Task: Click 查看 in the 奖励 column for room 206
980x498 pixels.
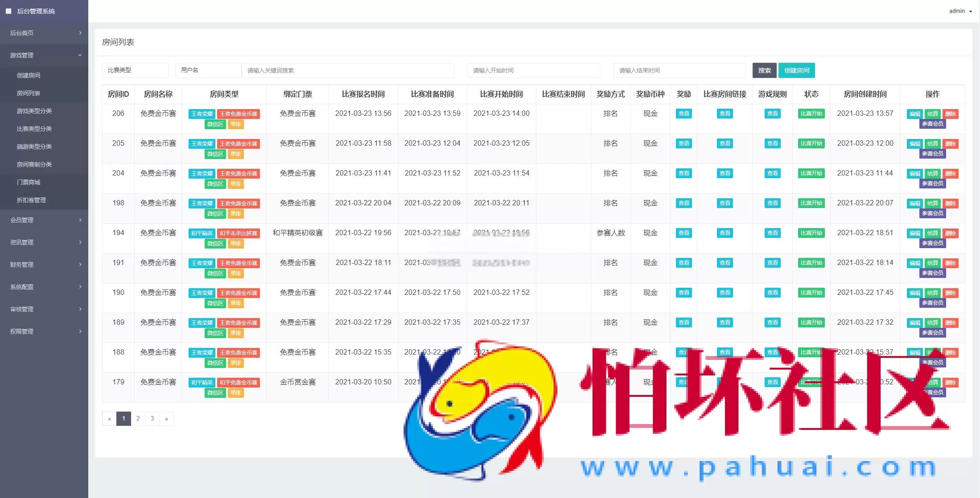Action: click(x=684, y=114)
